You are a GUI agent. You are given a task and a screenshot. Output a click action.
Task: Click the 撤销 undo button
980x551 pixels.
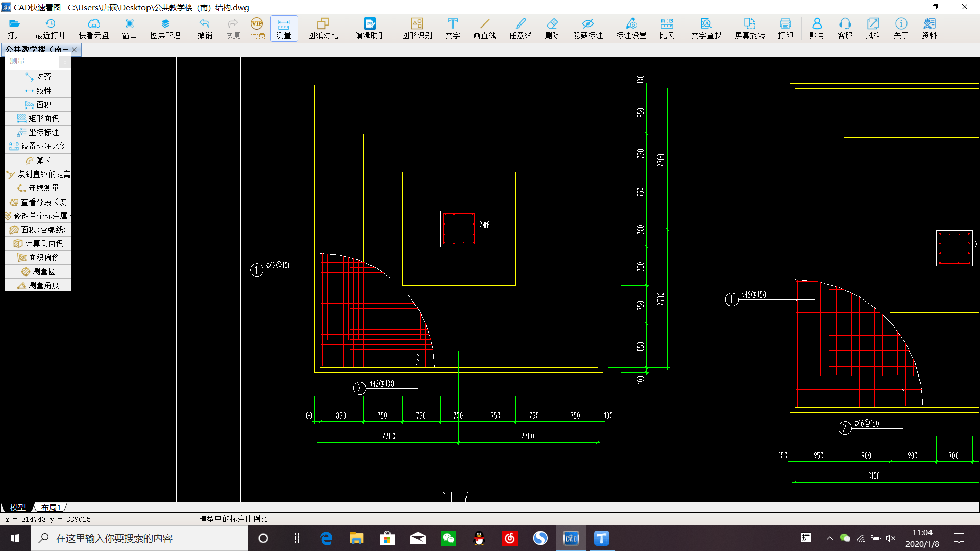205,29
